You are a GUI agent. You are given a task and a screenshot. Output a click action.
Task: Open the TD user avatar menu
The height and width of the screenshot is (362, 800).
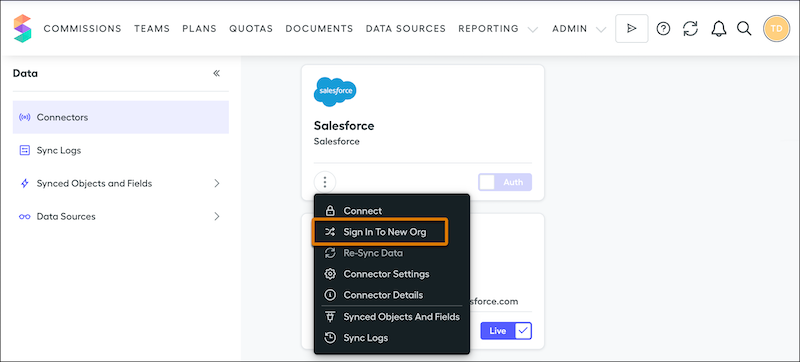pyautogui.click(x=777, y=29)
